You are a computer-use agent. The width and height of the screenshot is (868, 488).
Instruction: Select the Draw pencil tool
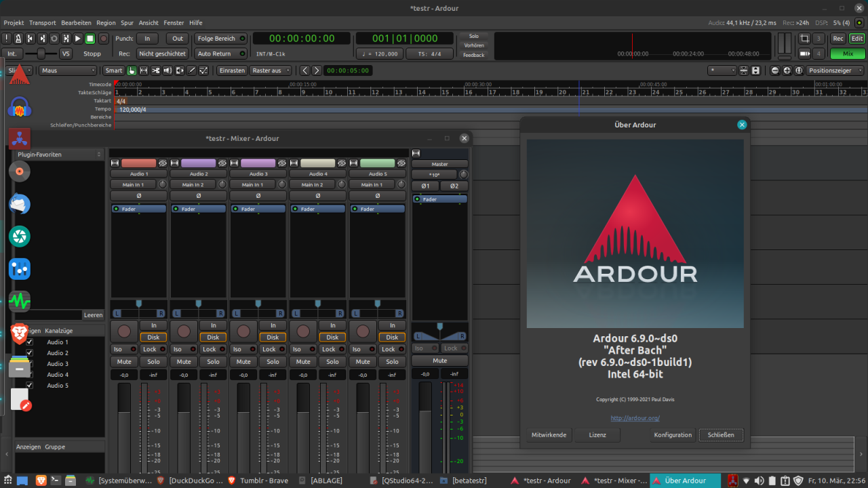[192, 70]
